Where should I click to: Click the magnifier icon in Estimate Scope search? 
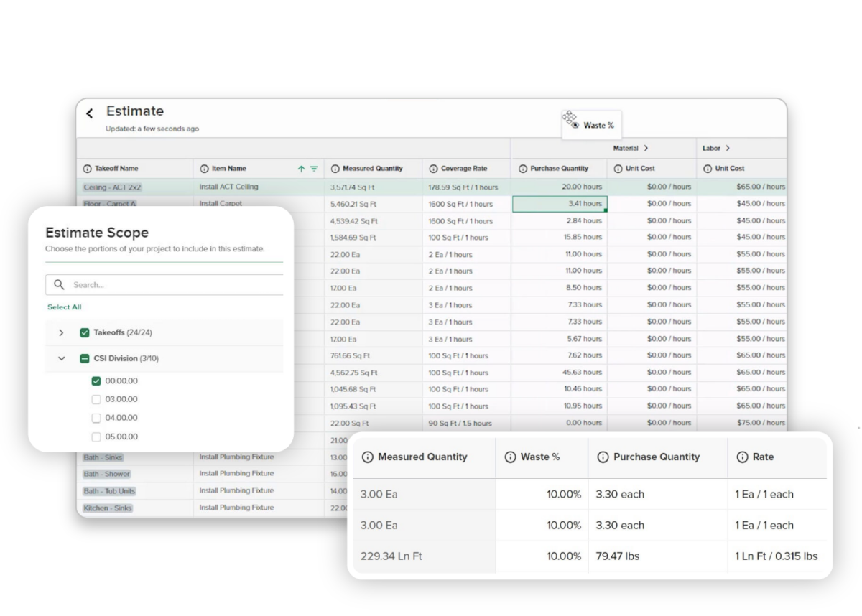pos(60,284)
